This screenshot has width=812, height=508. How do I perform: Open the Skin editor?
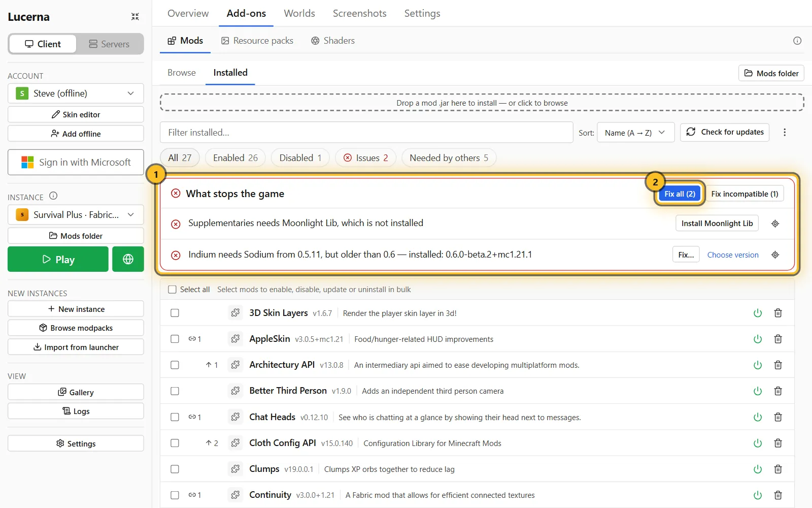coord(76,114)
